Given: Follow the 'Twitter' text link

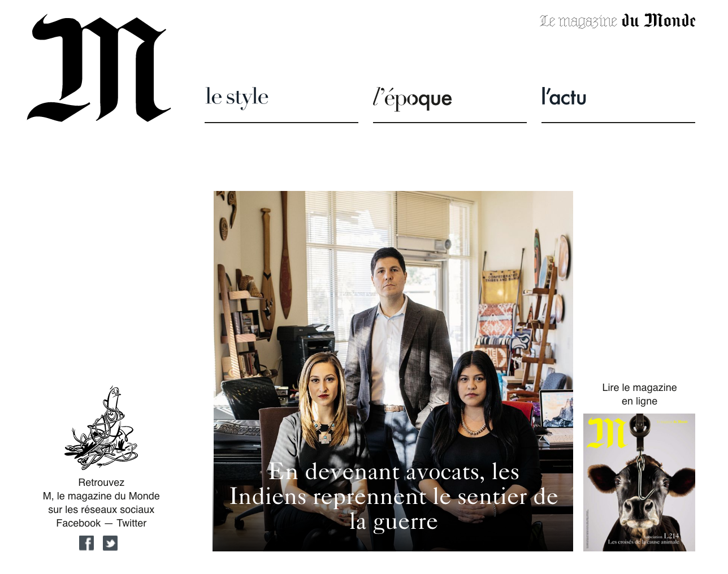Looking at the screenshot, I should (132, 523).
